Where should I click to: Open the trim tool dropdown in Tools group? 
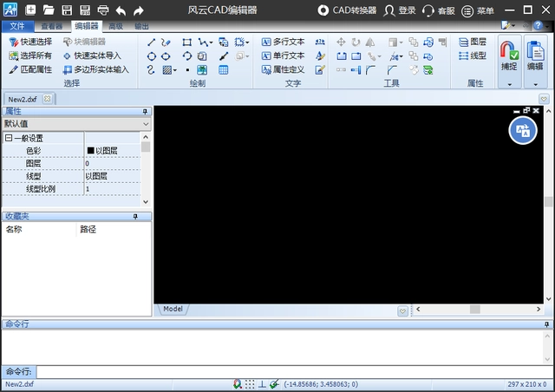pyautogui.click(x=401, y=56)
